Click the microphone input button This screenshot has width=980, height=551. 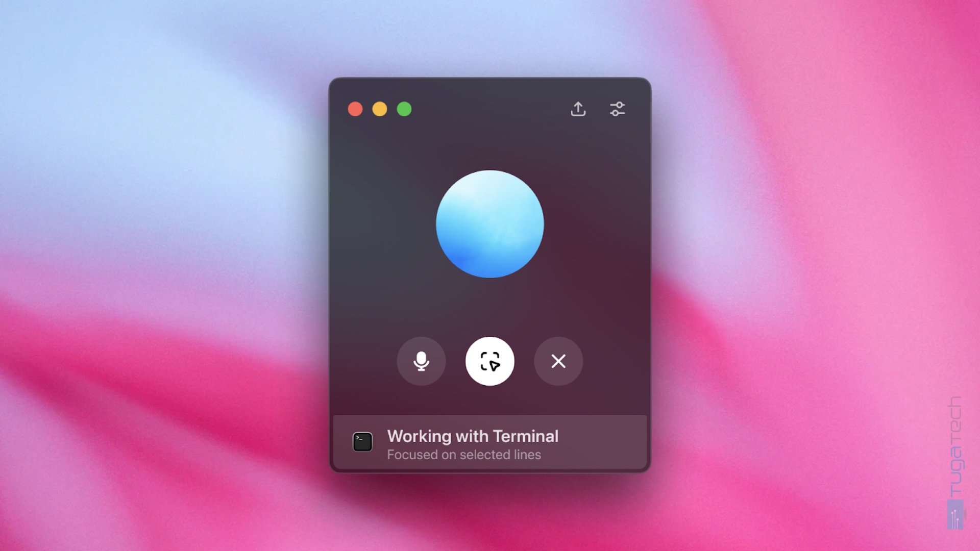point(421,361)
